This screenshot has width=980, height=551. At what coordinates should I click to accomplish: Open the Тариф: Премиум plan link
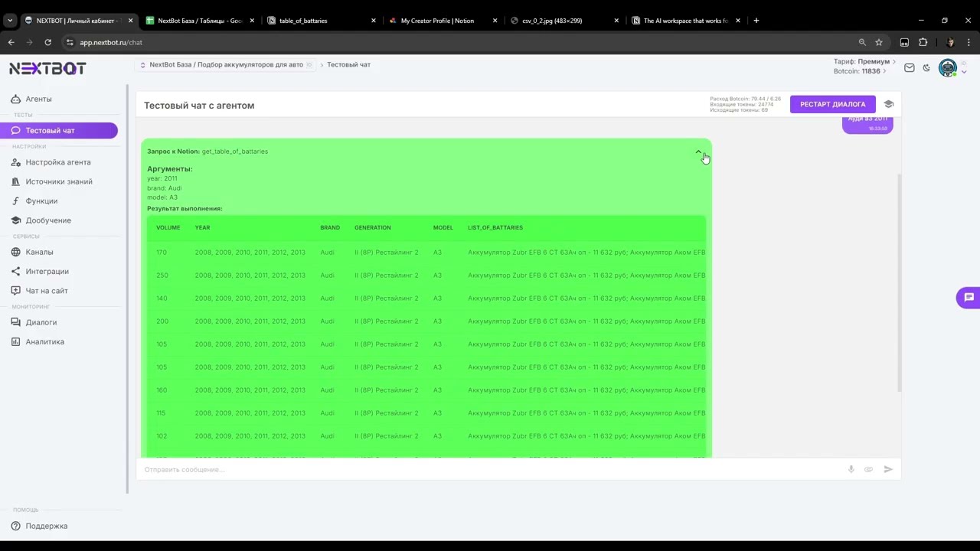pyautogui.click(x=864, y=61)
